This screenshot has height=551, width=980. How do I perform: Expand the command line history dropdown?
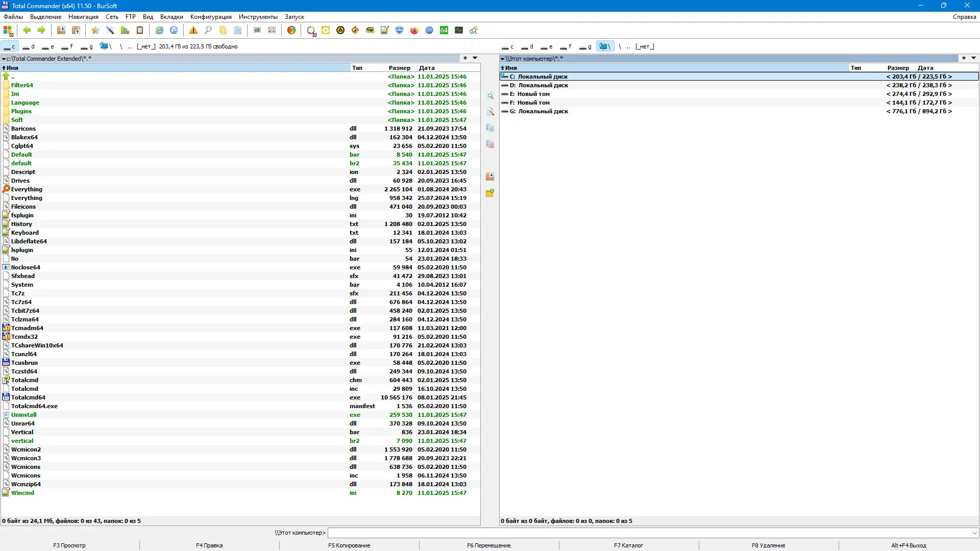(974, 533)
